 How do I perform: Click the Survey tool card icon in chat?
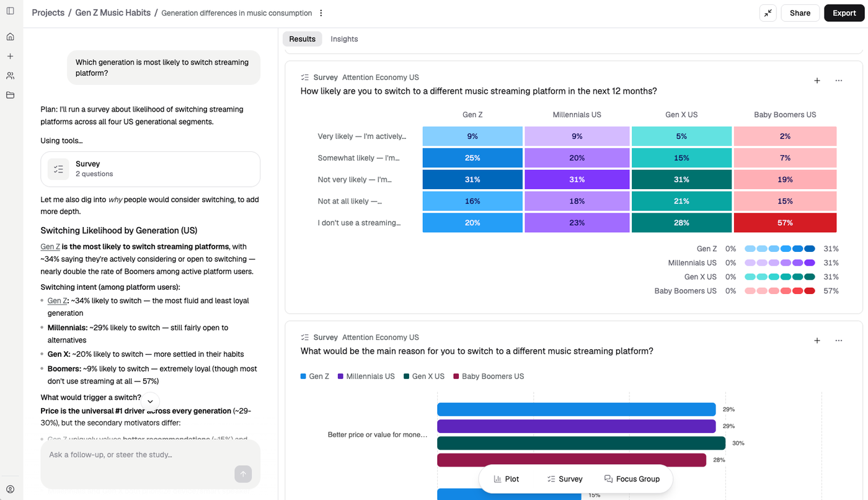(58, 169)
